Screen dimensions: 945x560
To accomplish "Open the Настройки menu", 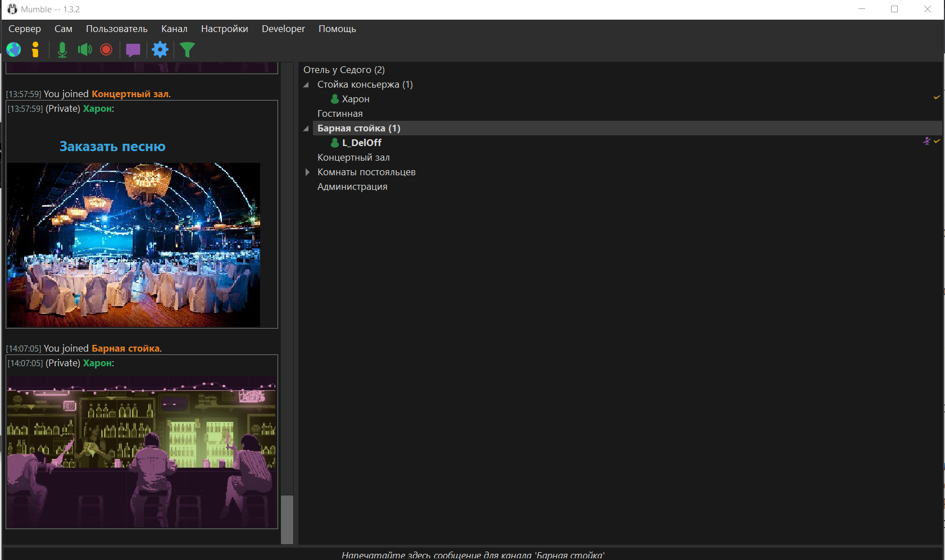I will pos(224,29).
